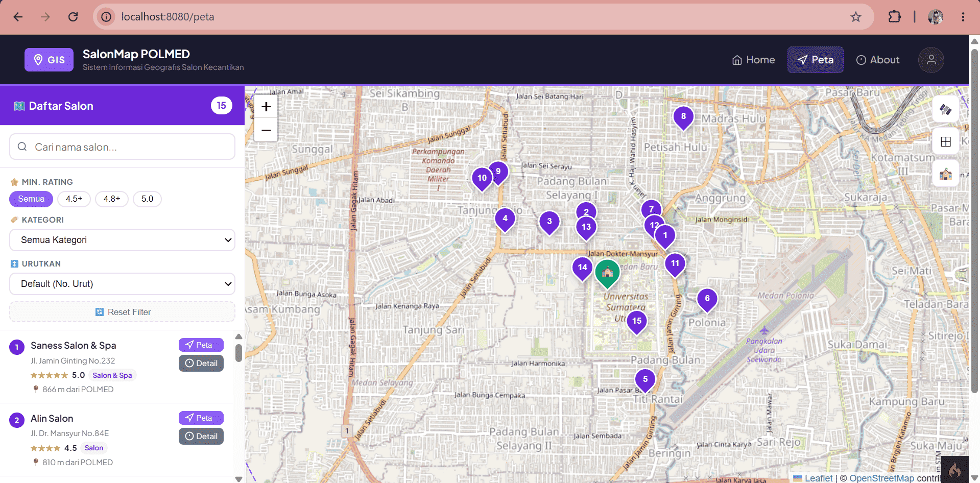Select map marker number 11
Screen dimensions: 980x483
(x=675, y=265)
